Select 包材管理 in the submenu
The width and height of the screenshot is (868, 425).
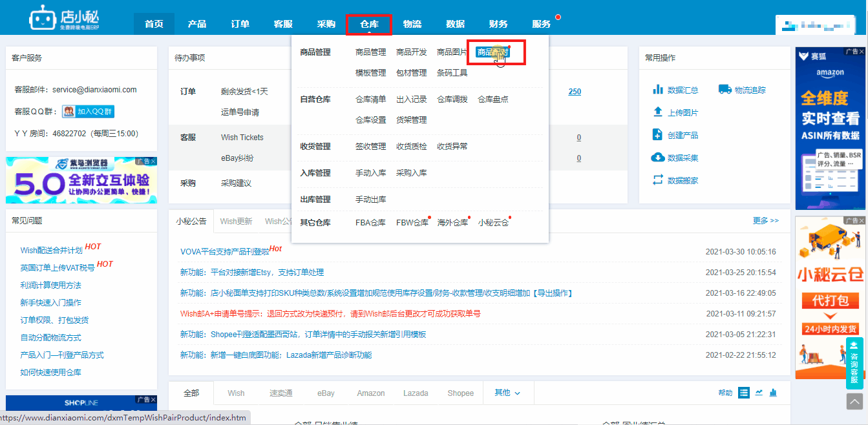411,73
